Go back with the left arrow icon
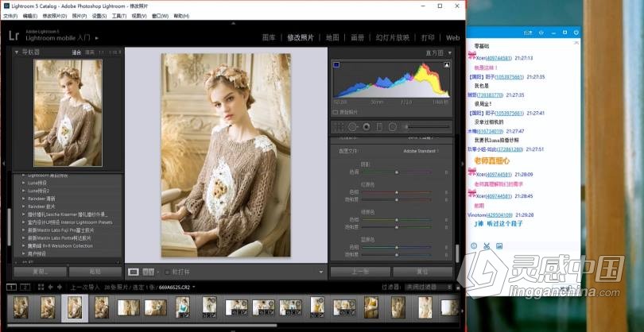644x332 pixels. pos(51,287)
